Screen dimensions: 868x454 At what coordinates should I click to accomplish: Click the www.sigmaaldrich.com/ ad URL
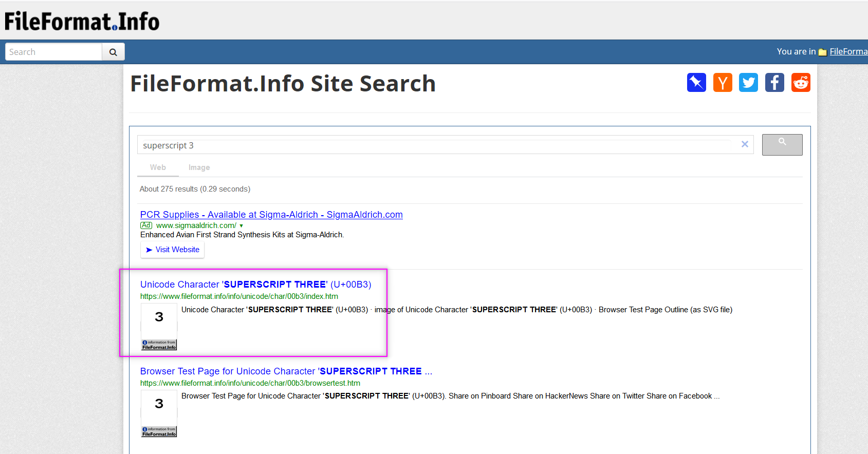pyautogui.click(x=196, y=225)
